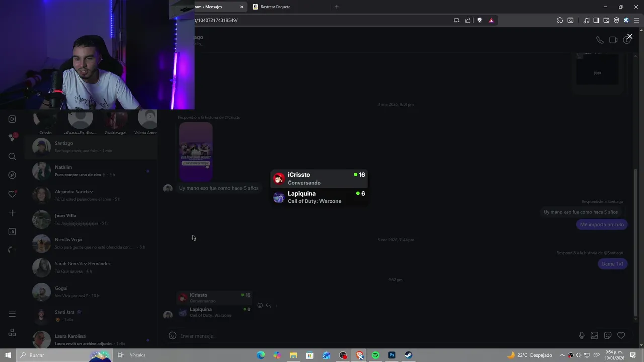Open the Brave VPN shield icon
This screenshot has width=644, height=362.
tap(616, 20)
